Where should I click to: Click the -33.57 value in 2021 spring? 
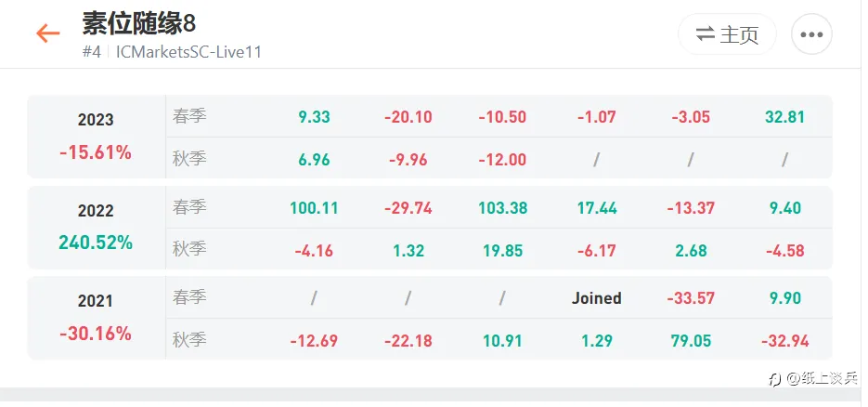(691, 298)
